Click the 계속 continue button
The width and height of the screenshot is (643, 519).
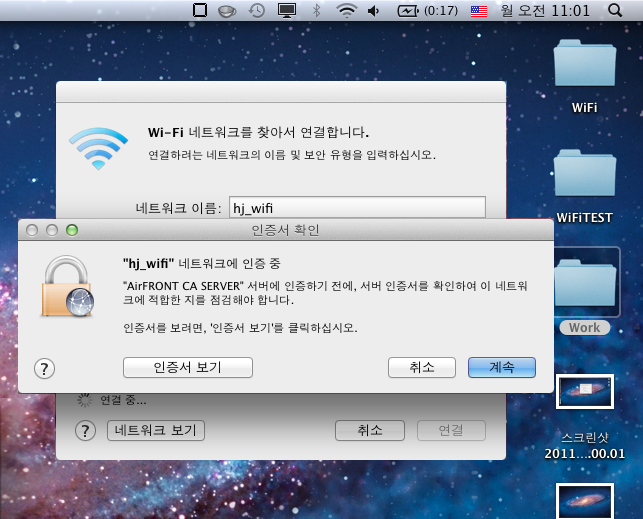[x=501, y=368]
